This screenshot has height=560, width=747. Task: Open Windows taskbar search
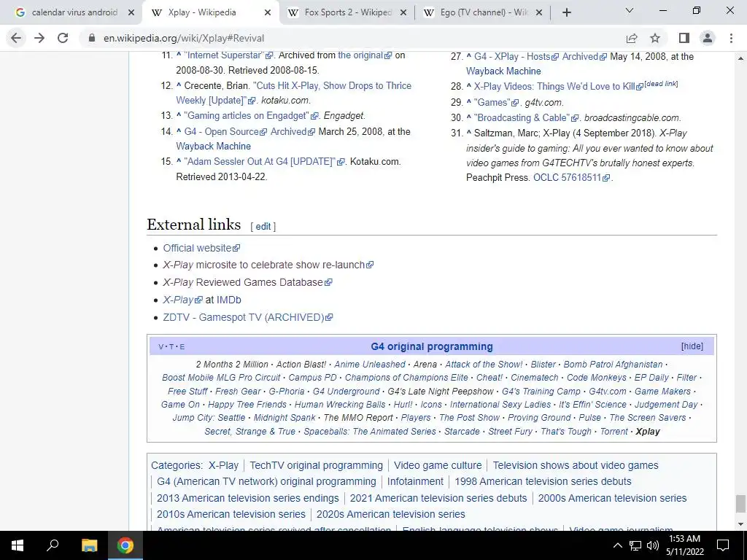(x=53, y=545)
